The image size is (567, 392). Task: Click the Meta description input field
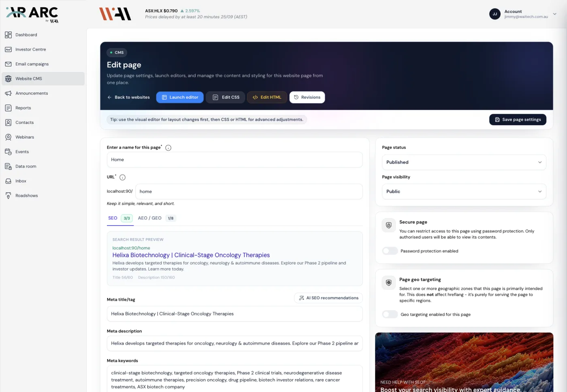235,343
